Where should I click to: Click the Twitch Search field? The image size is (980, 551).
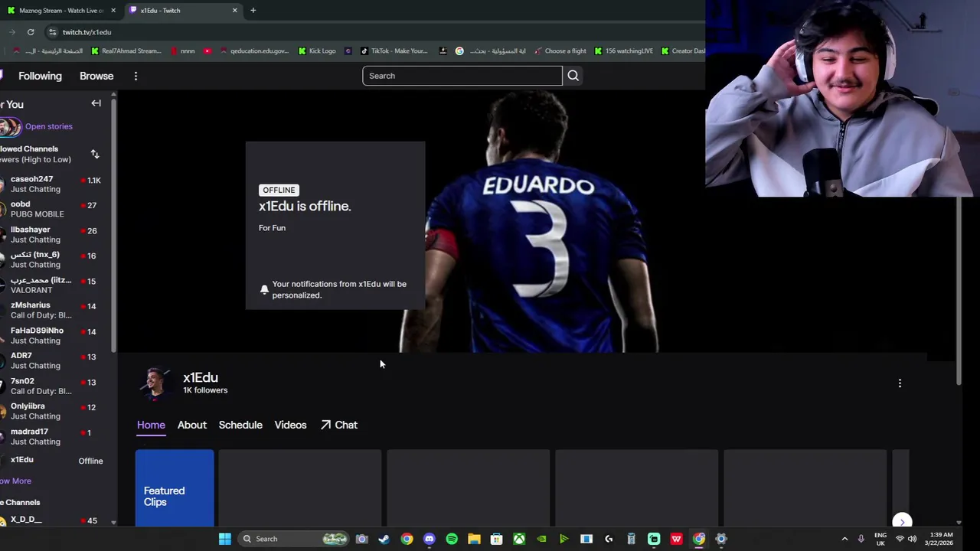point(462,76)
